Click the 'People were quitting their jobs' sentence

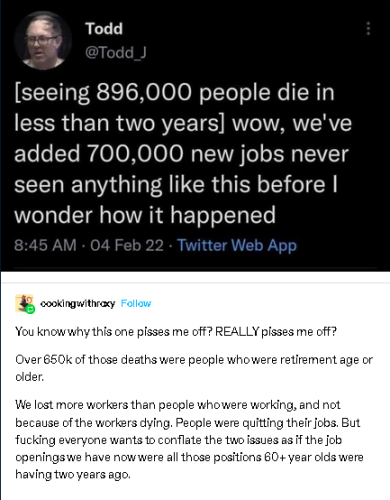[x=257, y=423]
